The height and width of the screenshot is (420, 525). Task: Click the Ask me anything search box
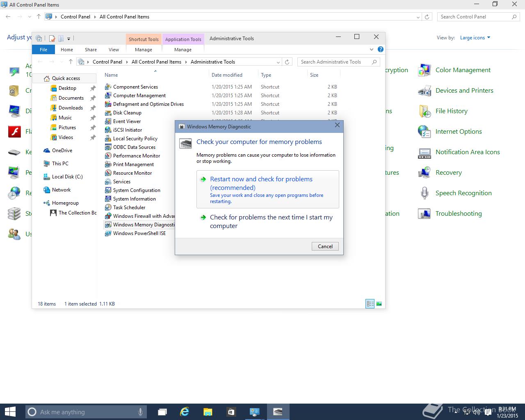click(x=87, y=412)
